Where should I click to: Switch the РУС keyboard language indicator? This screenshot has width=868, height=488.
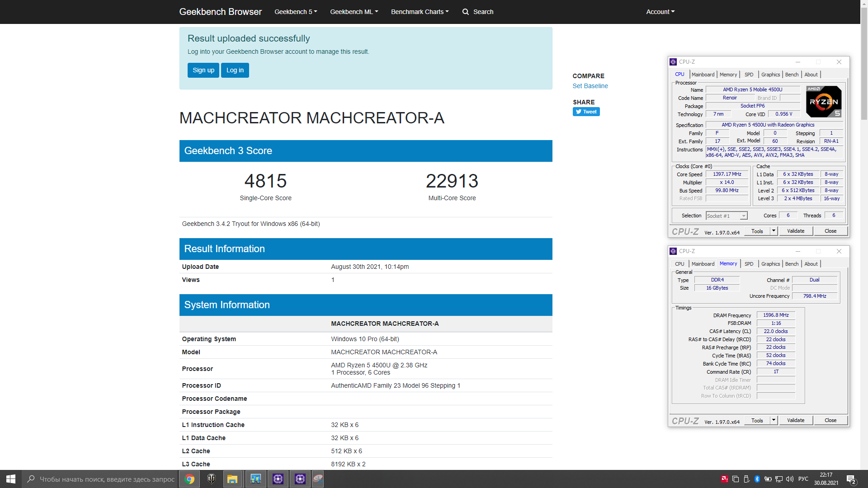(803, 479)
